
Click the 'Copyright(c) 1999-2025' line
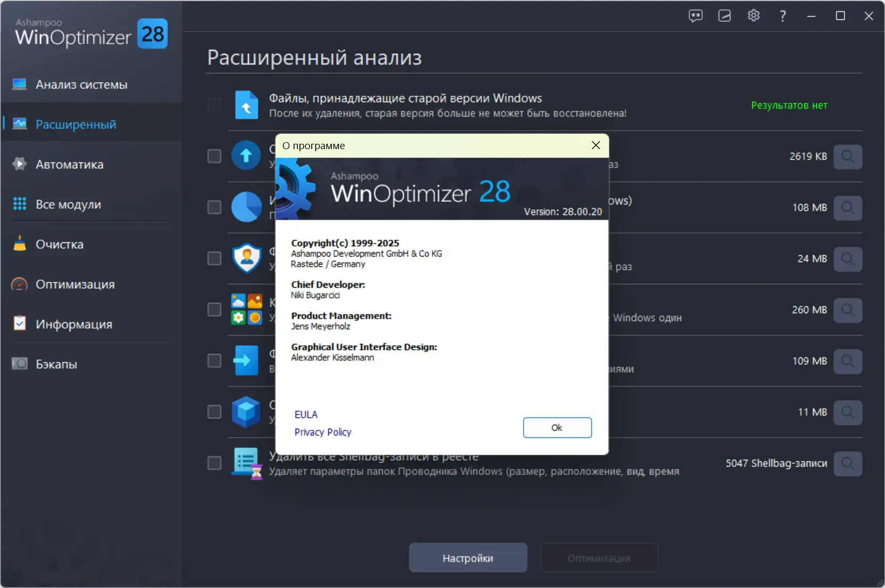pos(345,243)
